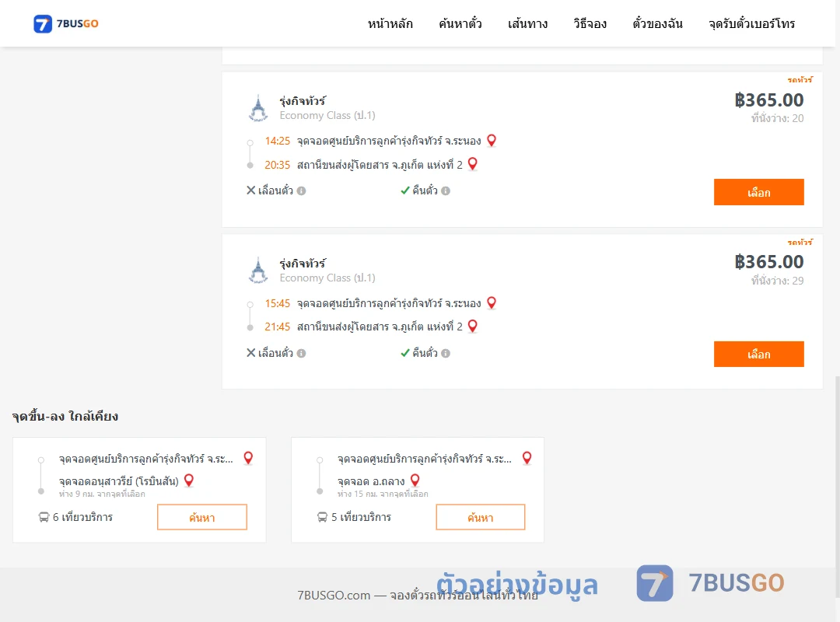The width and height of the screenshot is (840, 622).
Task: Click ที่นั่งว่าง: 20 text
Action: pos(777,118)
